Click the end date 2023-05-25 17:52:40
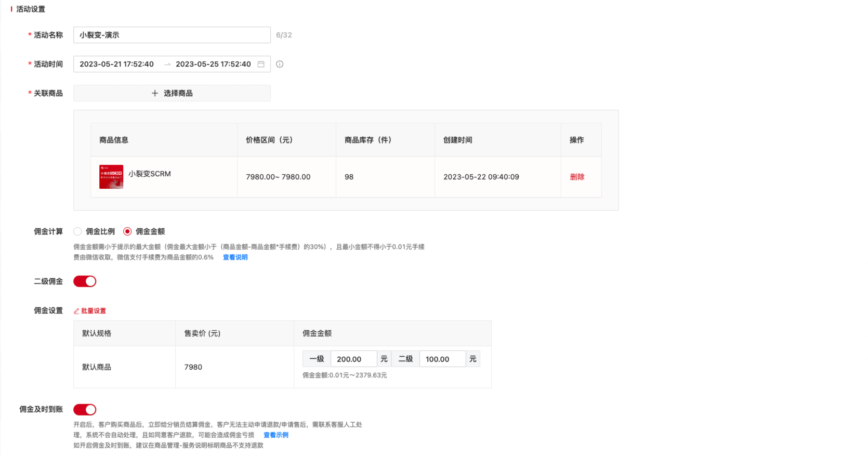Screen dimensions: 868x455 213,64
